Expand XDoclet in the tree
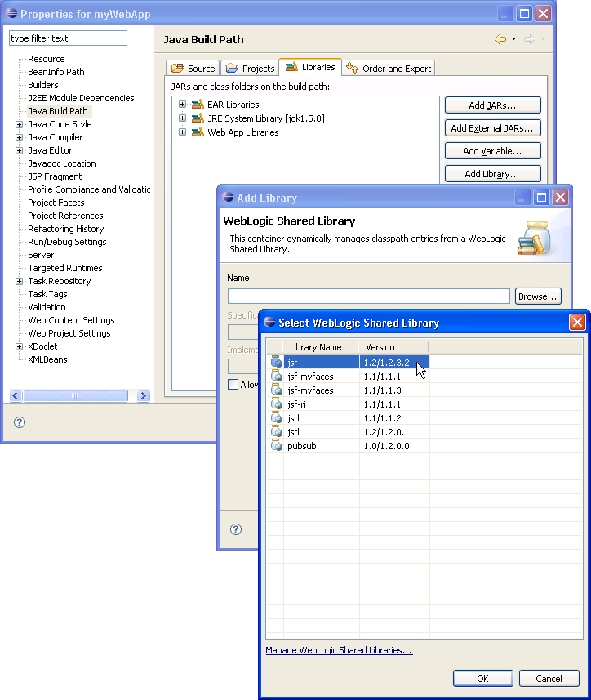Image resolution: width=591 pixels, height=700 pixels. pos(19,346)
